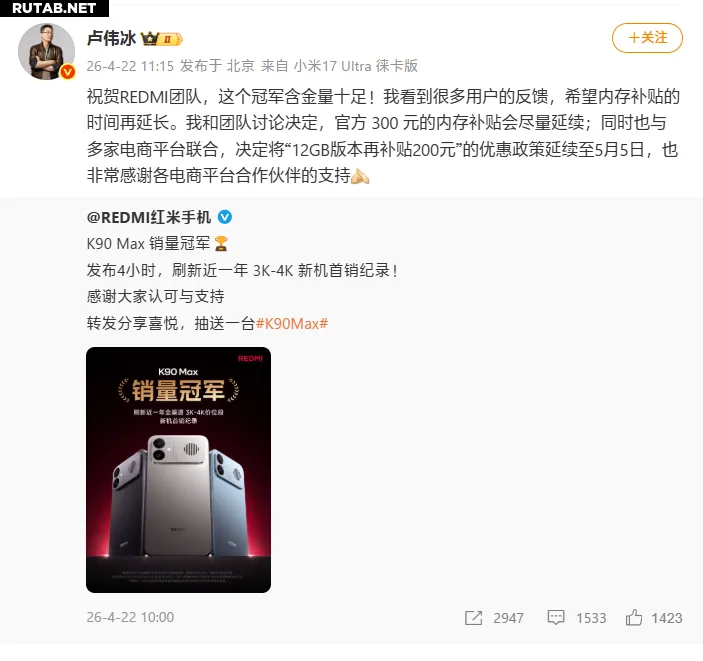Like the post with thumbs-up icon
Viewport: 703px width, 661px height.
(x=634, y=618)
